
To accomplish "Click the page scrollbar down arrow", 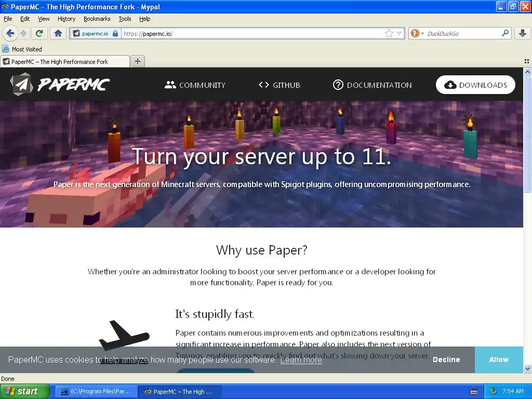I will [x=527, y=369].
